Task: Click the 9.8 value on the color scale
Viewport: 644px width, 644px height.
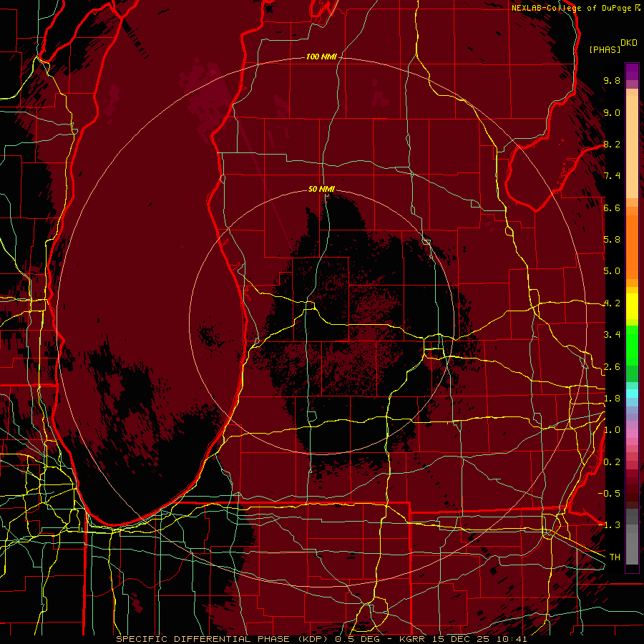Action: (612, 80)
